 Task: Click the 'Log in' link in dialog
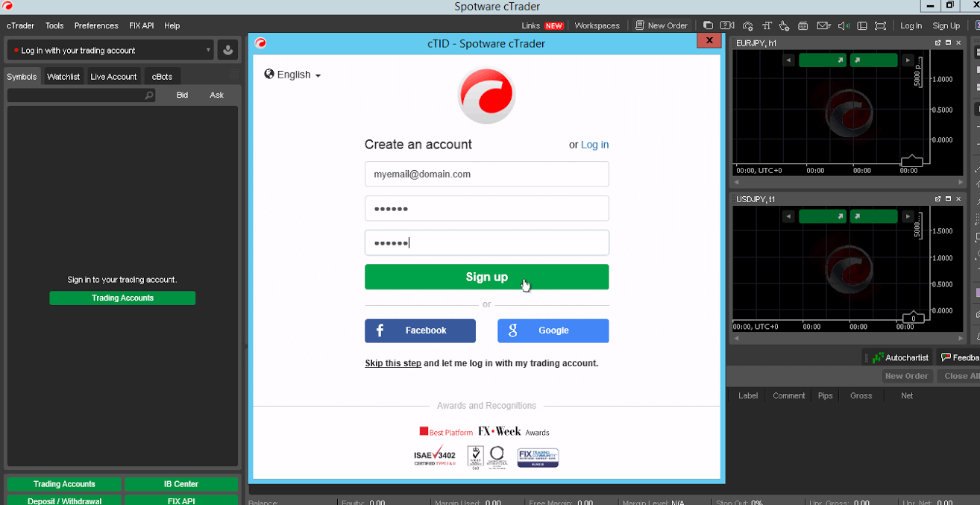point(594,145)
